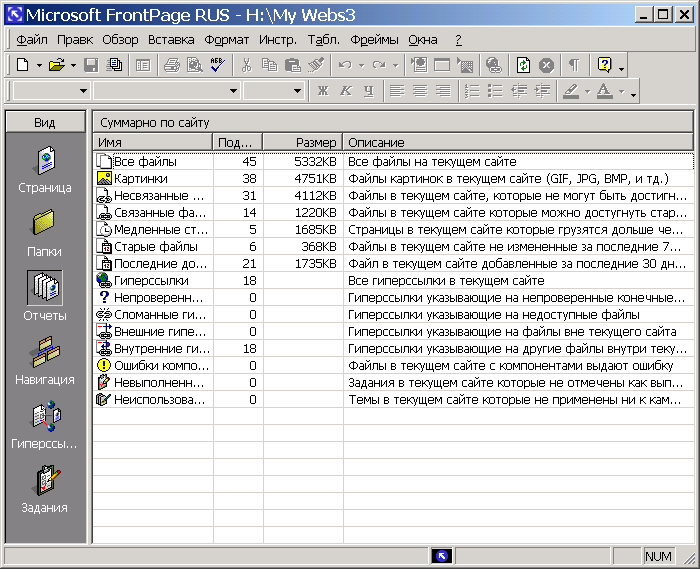Open the Страница view
This screenshot has height=569, width=700.
click(x=45, y=170)
